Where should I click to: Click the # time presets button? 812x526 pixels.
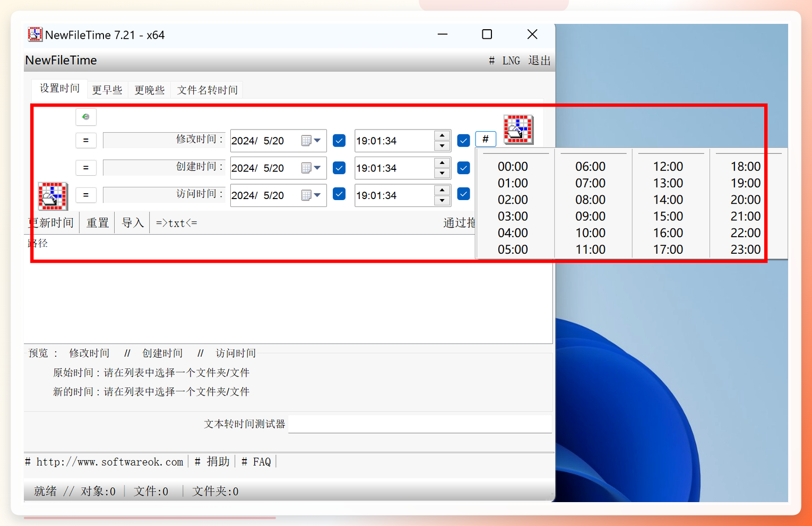[x=486, y=139]
